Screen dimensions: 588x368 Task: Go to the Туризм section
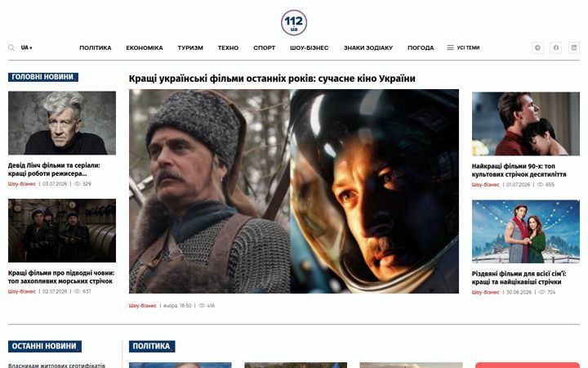[x=190, y=47]
